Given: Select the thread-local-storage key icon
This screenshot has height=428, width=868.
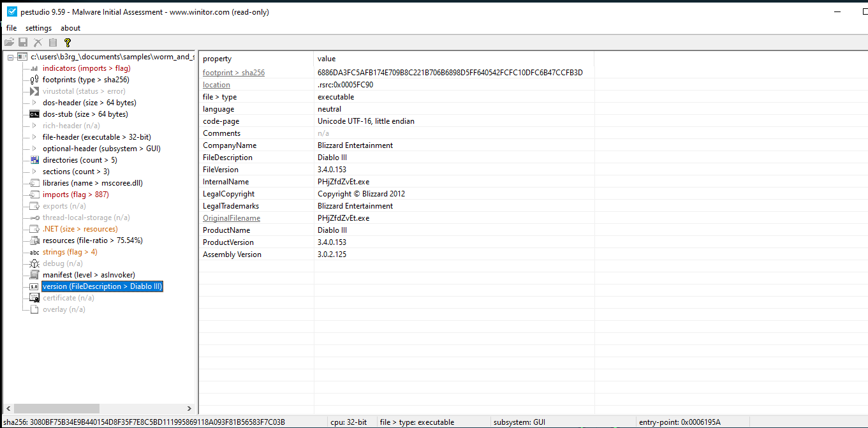Looking at the screenshot, I should (x=34, y=218).
